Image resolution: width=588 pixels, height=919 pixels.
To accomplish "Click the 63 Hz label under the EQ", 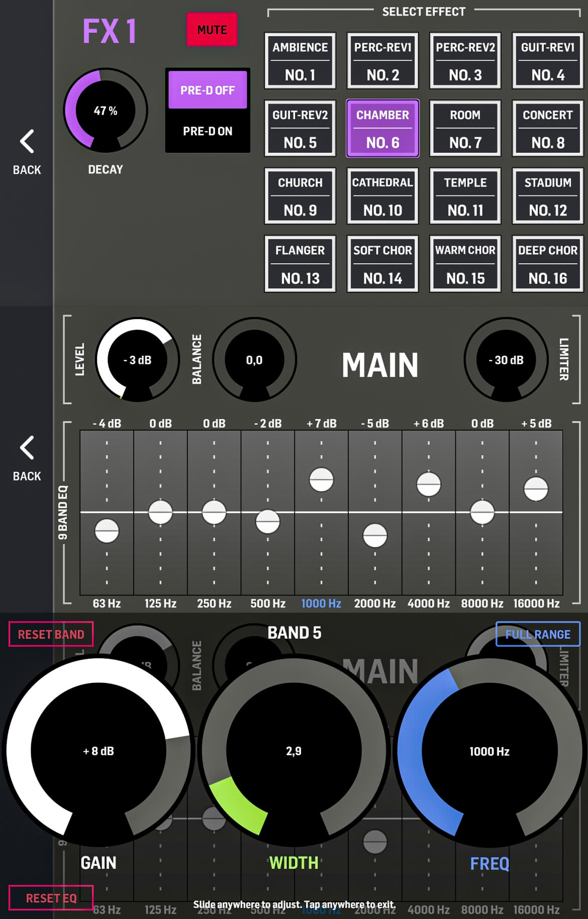I will [107, 603].
